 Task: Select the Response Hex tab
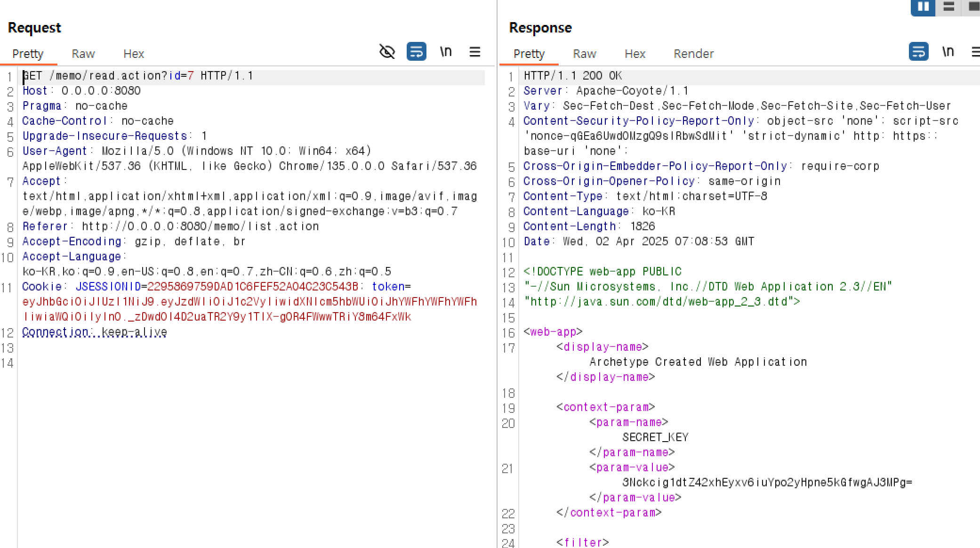[635, 54]
